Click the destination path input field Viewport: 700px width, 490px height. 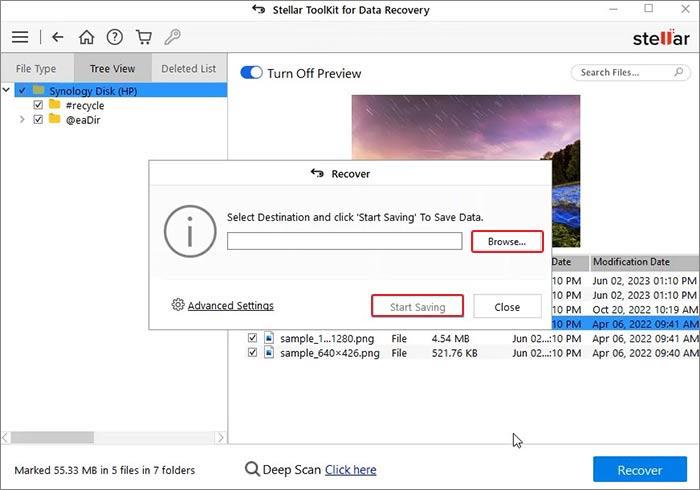point(344,241)
